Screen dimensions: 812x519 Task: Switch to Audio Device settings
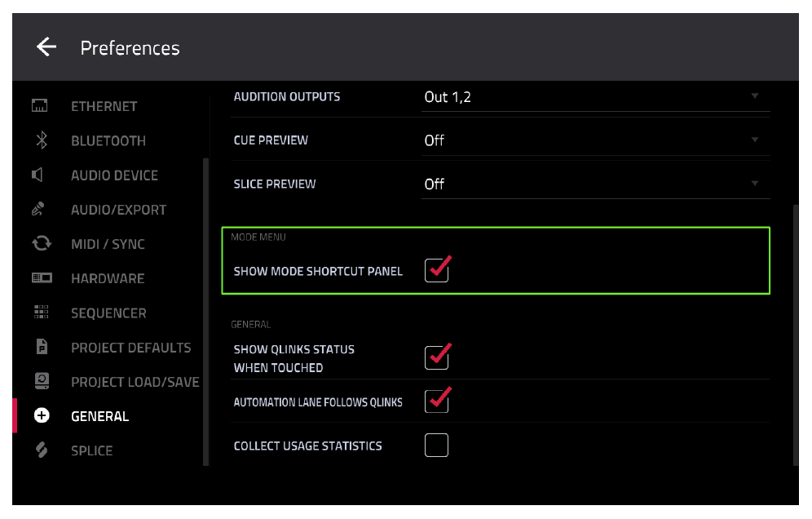coord(114,175)
